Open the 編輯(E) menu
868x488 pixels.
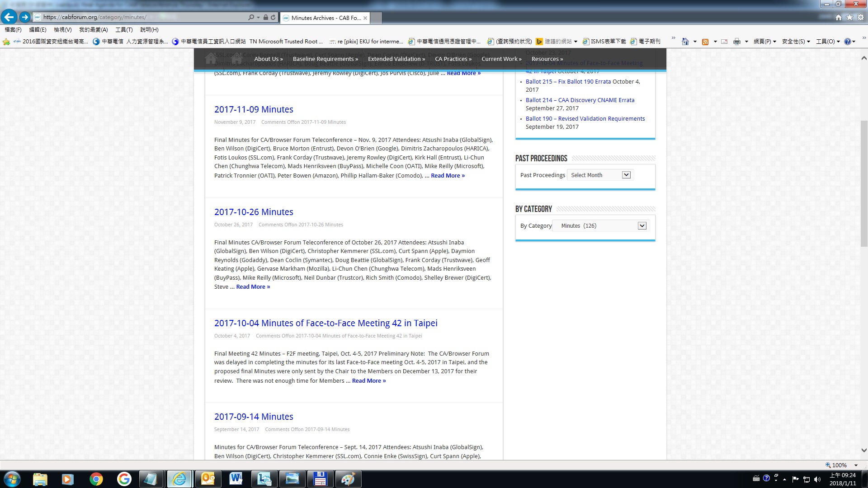pyautogui.click(x=38, y=29)
